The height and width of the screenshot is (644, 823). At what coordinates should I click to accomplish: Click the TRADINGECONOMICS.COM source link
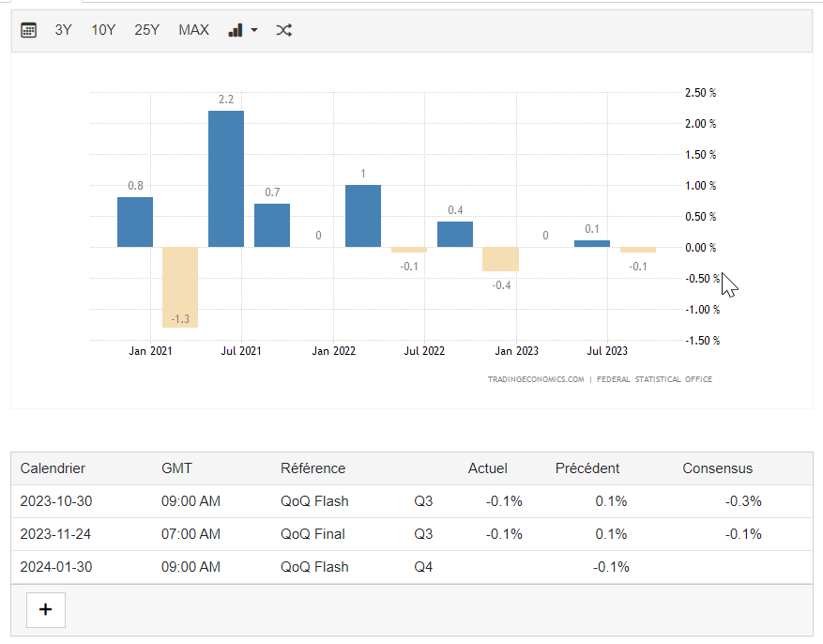536,380
